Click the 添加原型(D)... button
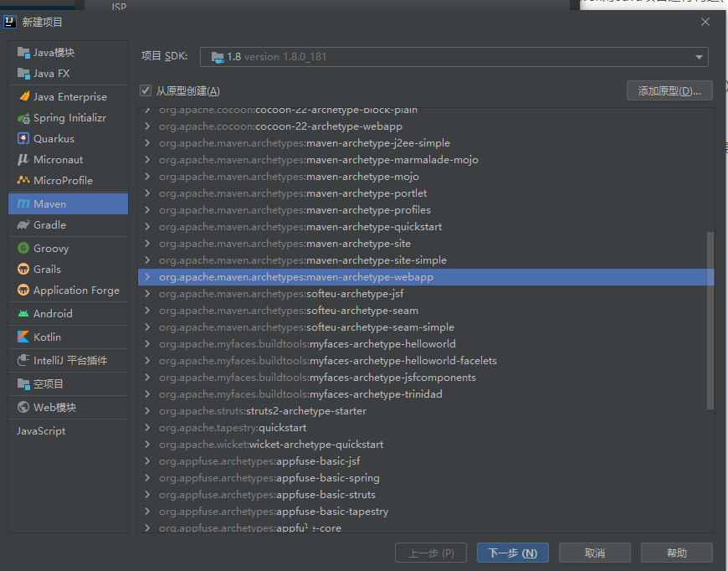This screenshot has width=728, height=571. [x=669, y=90]
